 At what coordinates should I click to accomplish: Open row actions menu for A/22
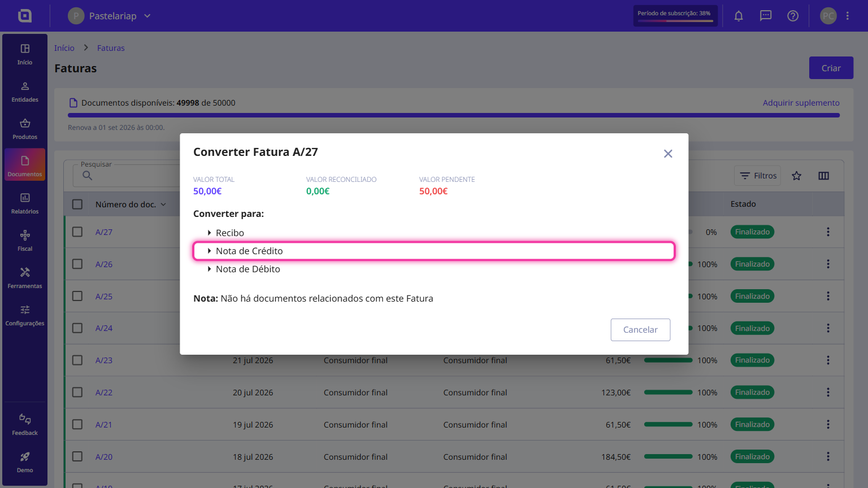tap(828, 392)
